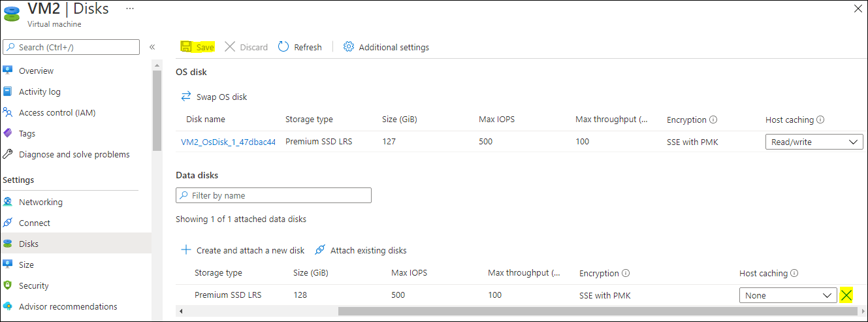Image resolution: width=868 pixels, height=322 pixels.
Task: Click the Filter by name field
Action: 274,195
